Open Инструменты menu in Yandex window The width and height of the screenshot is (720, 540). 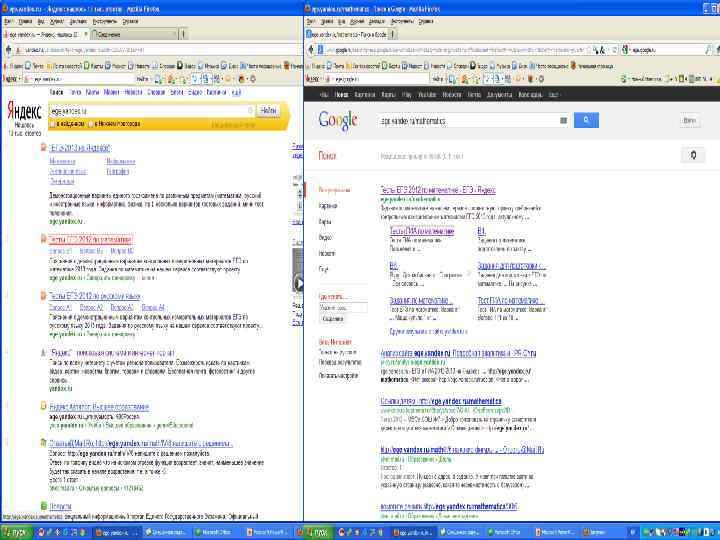[x=105, y=21]
